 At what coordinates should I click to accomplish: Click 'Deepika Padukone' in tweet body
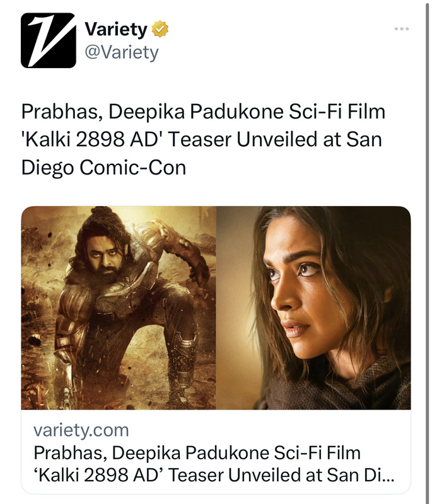(196, 112)
